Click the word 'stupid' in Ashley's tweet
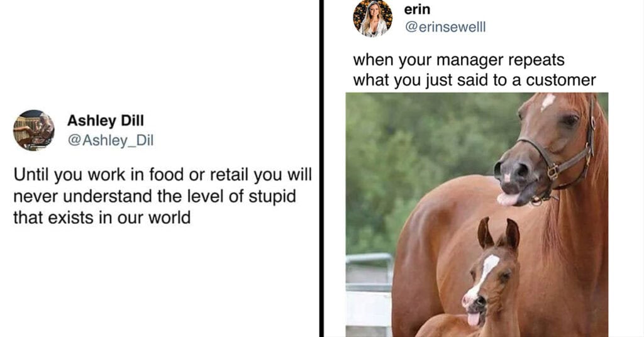 tap(272, 196)
